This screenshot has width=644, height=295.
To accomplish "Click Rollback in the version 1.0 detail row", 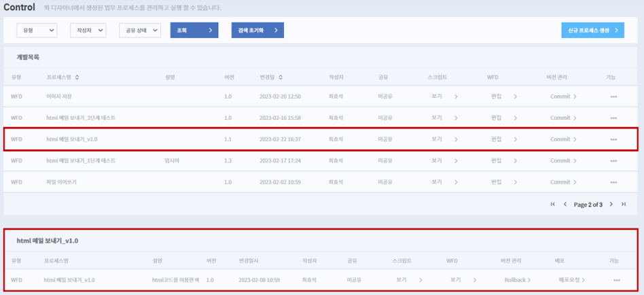I will point(518,280).
